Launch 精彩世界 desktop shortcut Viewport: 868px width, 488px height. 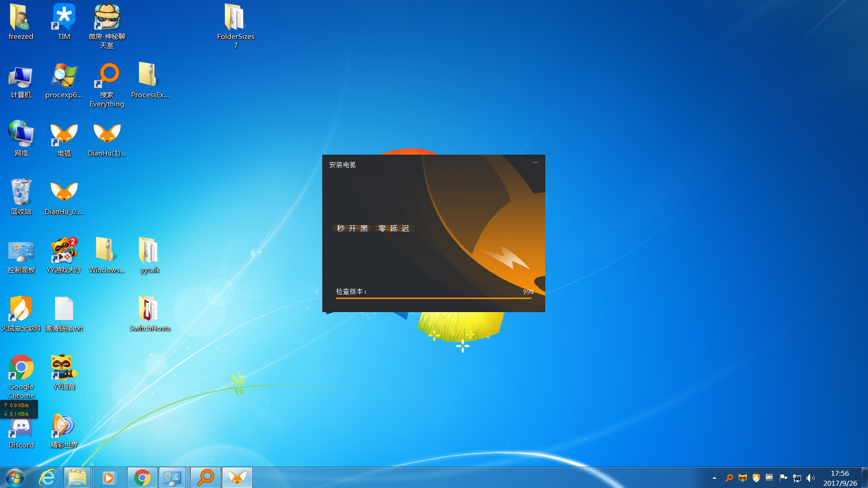pos(64,431)
